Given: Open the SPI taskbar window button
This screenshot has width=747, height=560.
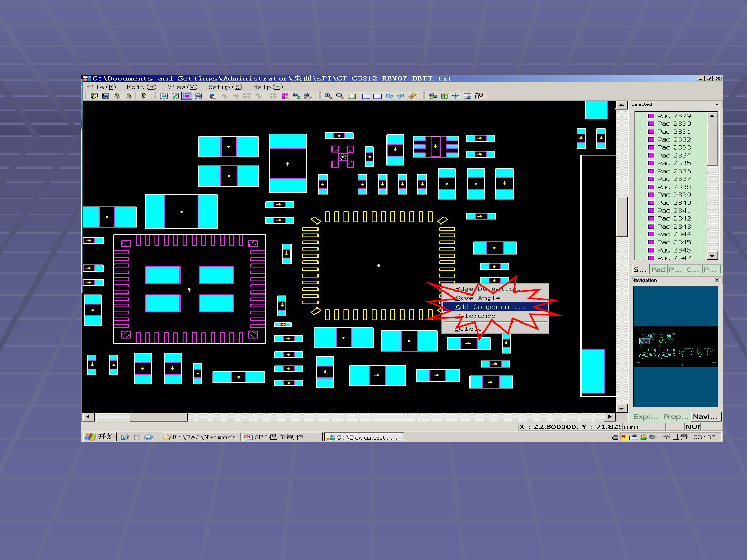Looking at the screenshot, I should pos(282,437).
